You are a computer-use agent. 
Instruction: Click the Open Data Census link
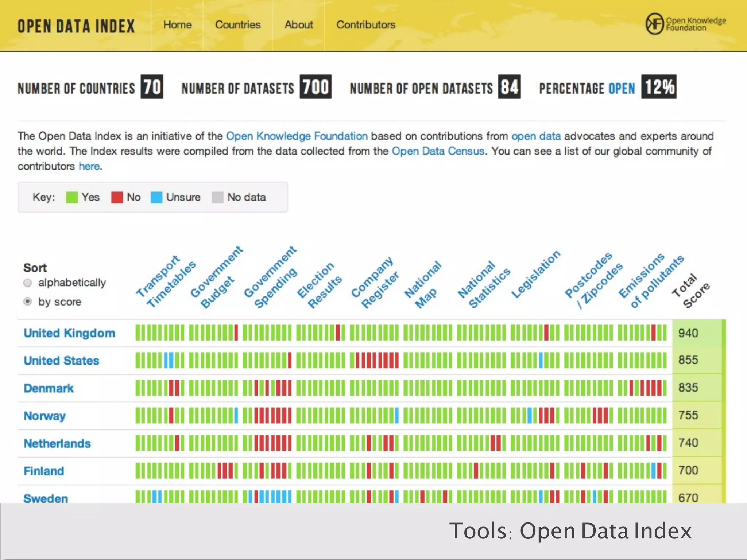[438, 151]
